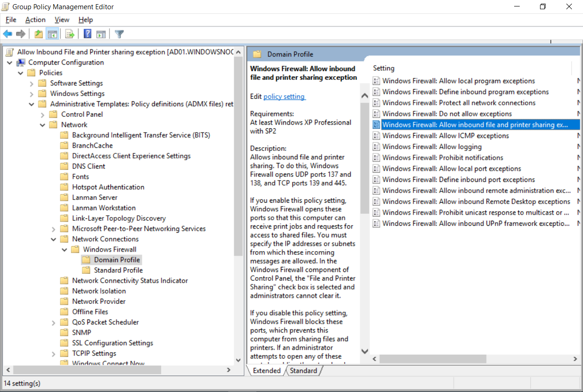Click icon beside Define inbound program exceptions
The width and height of the screenshot is (583, 392).
[x=377, y=92]
